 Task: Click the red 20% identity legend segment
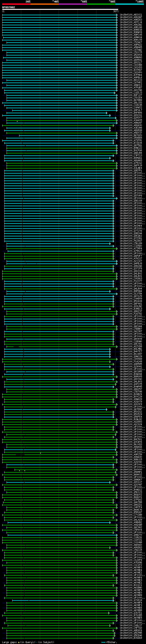(x=16, y=4)
